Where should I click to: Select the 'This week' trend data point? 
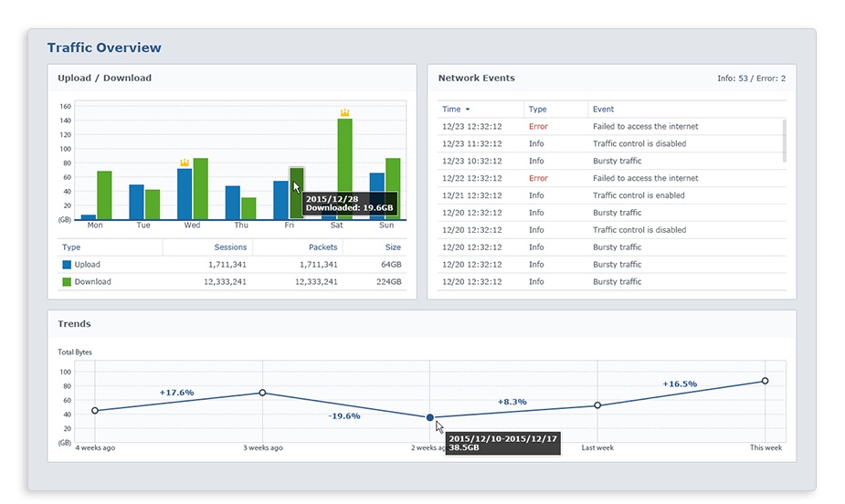[766, 381]
